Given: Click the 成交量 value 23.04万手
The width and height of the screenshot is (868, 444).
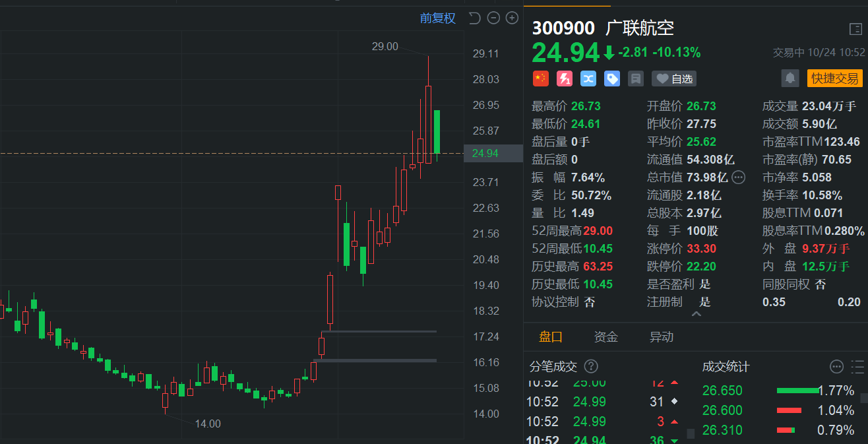Looking at the screenshot, I should tap(829, 106).
